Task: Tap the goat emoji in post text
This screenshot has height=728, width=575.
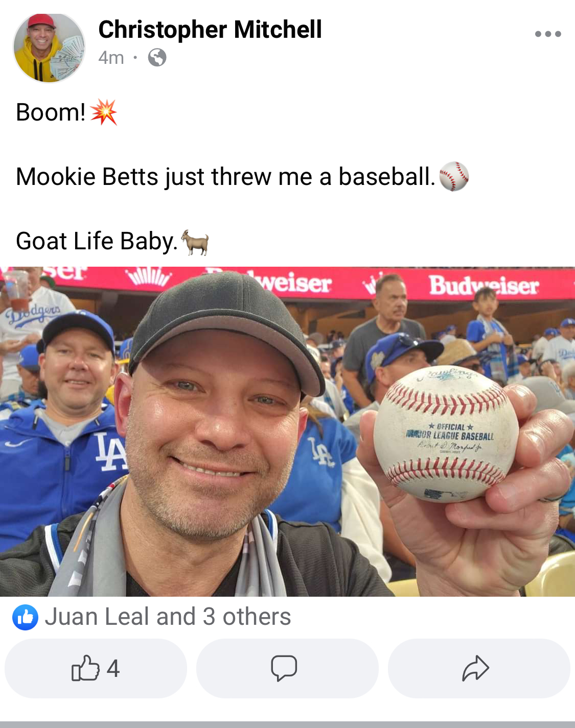Action: (195, 242)
